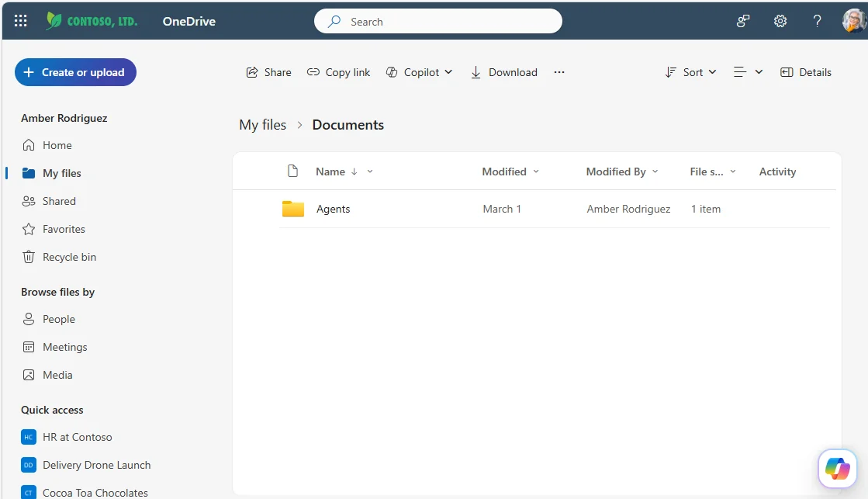Click the "1 item" size cell

706,209
